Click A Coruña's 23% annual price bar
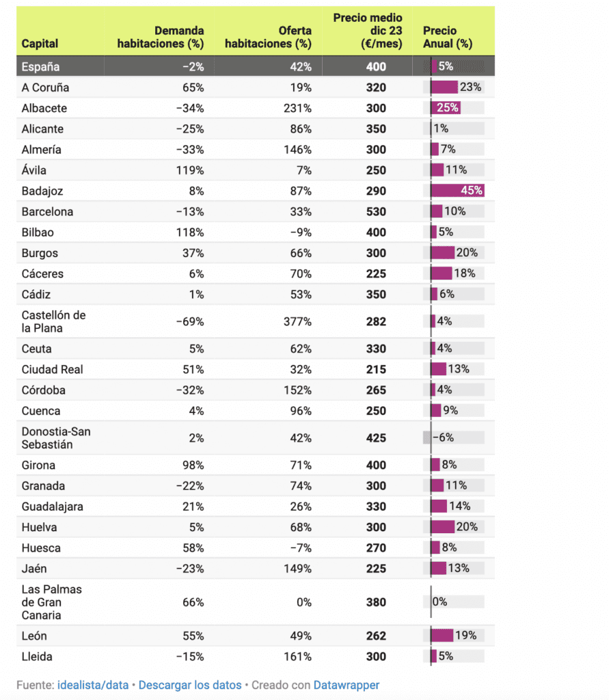The height and width of the screenshot is (700, 609). coord(444,87)
